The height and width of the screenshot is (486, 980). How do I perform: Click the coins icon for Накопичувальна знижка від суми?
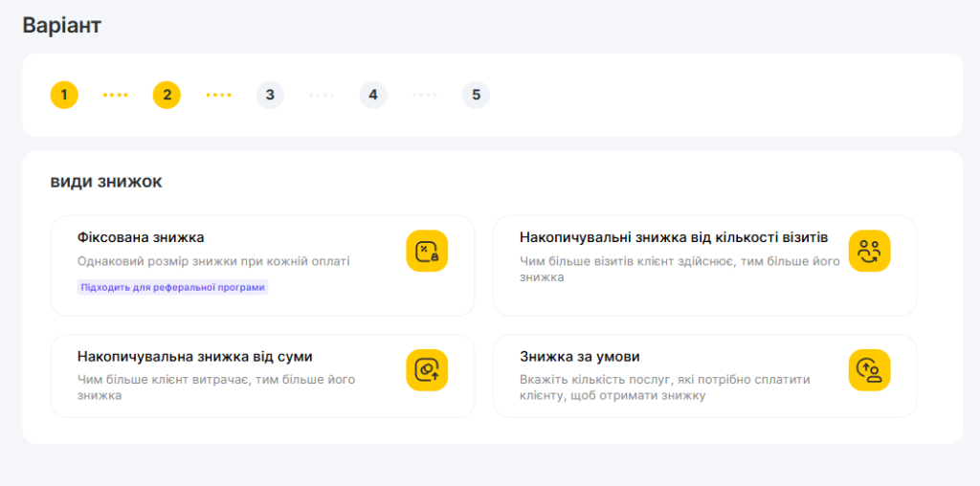click(x=427, y=369)
